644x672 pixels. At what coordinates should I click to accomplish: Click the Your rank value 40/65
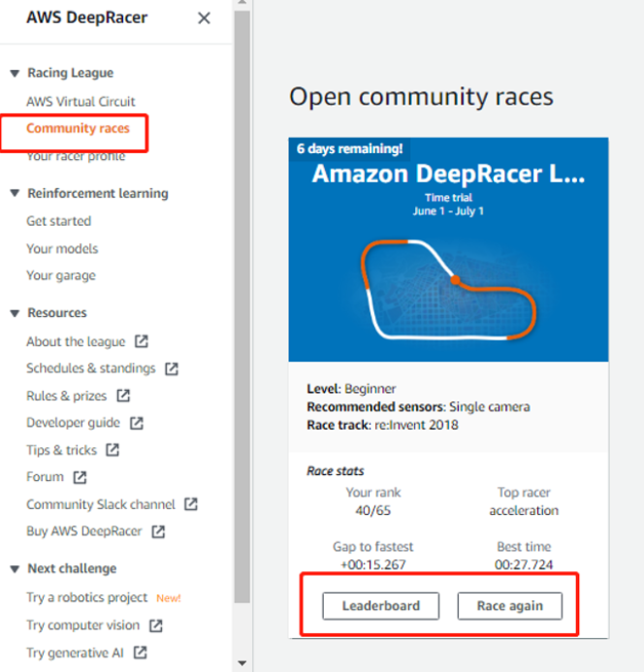click(x=373, y=510)
